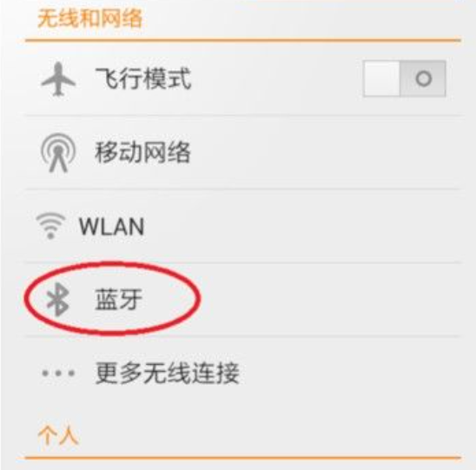This screenshot has height=470, width=476.
Task: Open the 蓝牙 Bluetooth settings
Action: (x=243, y=300)
